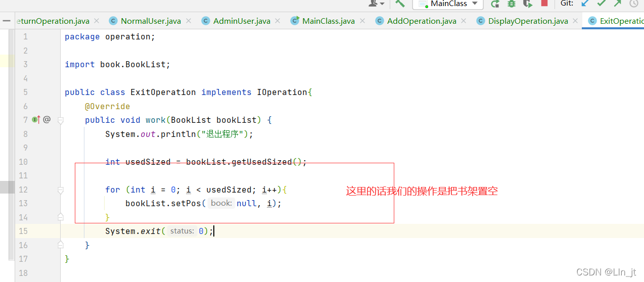Close the DisplayOperation.java tab
The height and width of the screenshot is (282, 644).
[576, 21]
